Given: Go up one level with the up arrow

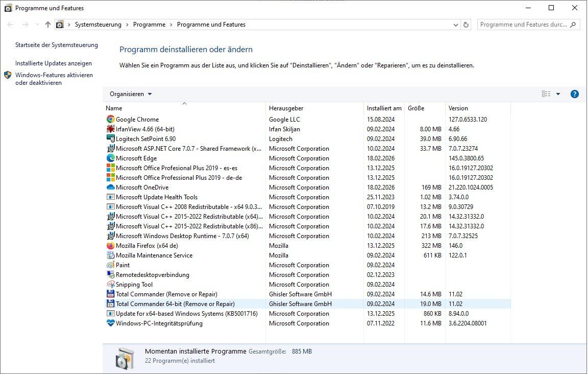Looking at the screenshot, I should pos(47,25).
